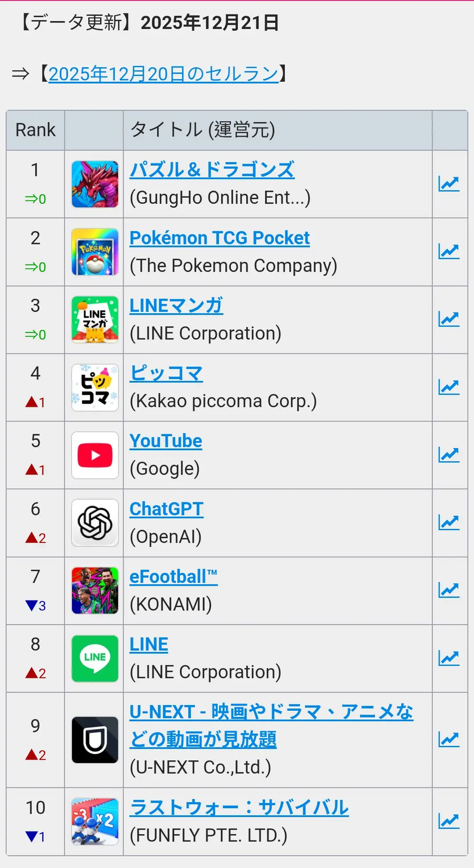Open the パズル&ドラゴンズ title link
The width and height of the screenshot is (474, 868).
(212, 170)
